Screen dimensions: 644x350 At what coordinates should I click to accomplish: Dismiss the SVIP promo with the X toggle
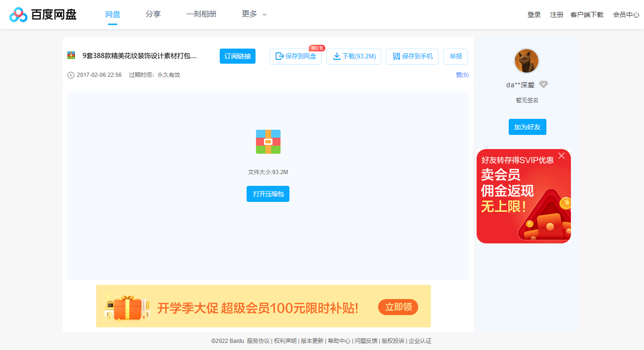point(561,155)
